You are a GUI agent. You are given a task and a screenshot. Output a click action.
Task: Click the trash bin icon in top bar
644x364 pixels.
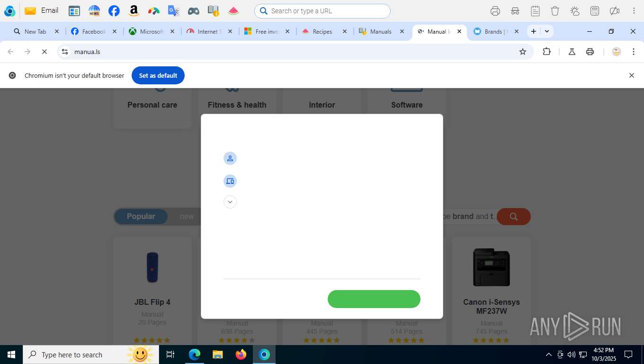point(555,11)
